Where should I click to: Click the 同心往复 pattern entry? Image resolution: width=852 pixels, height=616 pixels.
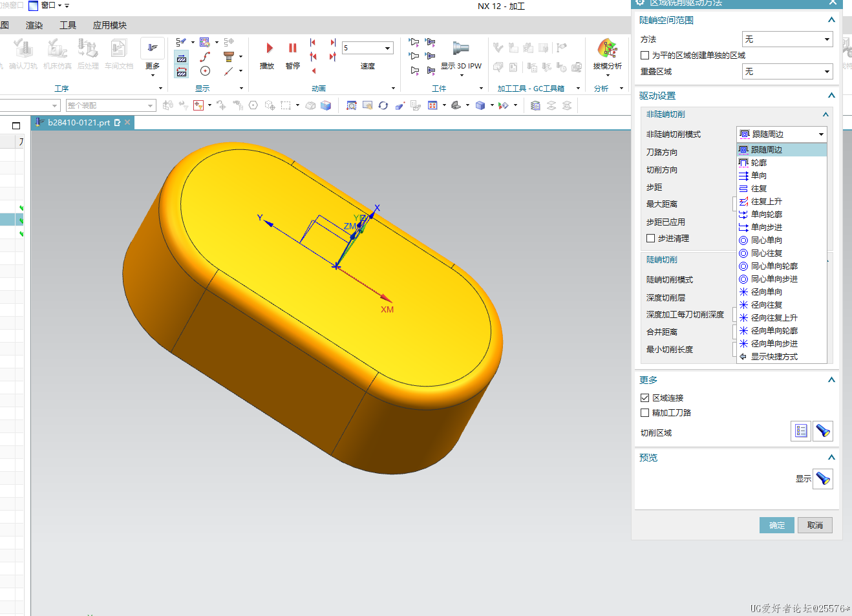point(782,253)
